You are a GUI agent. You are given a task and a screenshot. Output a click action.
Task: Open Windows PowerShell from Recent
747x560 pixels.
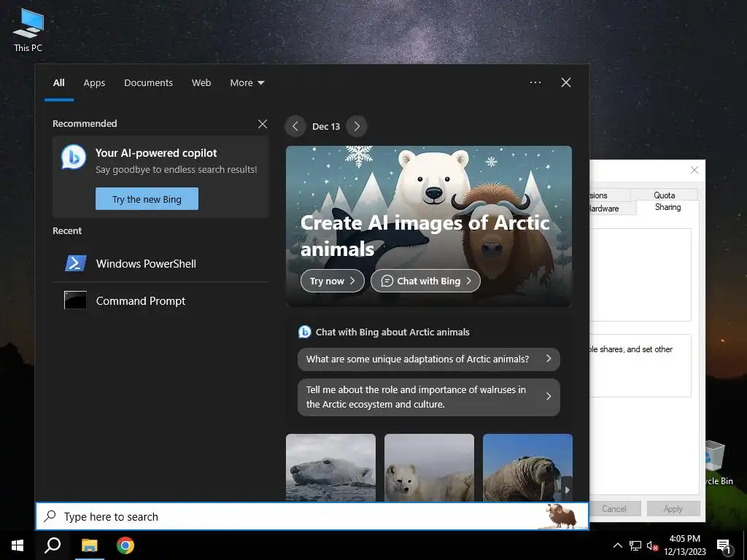click(x=160, y=263)
